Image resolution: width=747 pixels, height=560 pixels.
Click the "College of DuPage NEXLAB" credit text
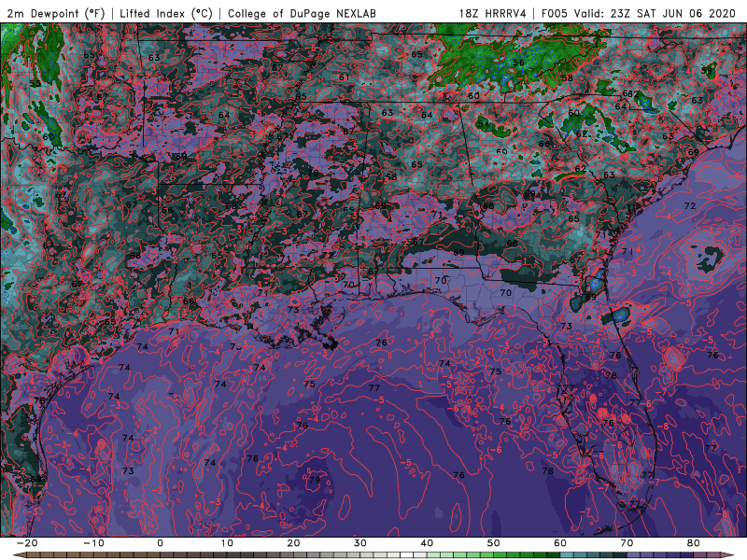click(x=302, y=13)
